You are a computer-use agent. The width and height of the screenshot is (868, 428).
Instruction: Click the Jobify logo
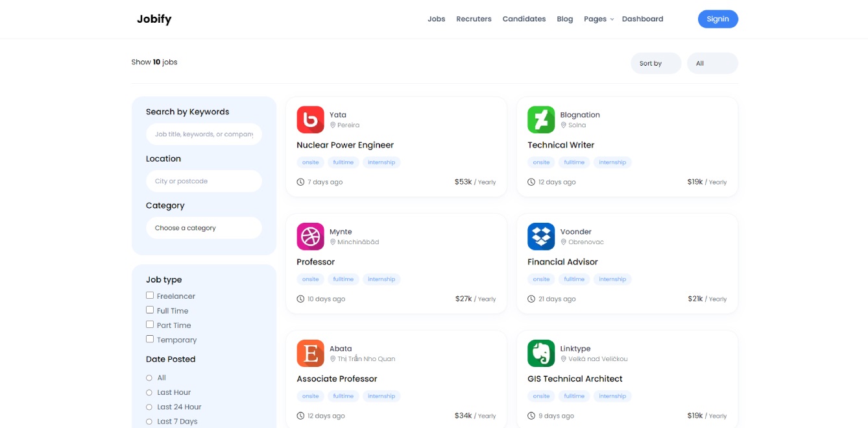[x=154, y=19]
